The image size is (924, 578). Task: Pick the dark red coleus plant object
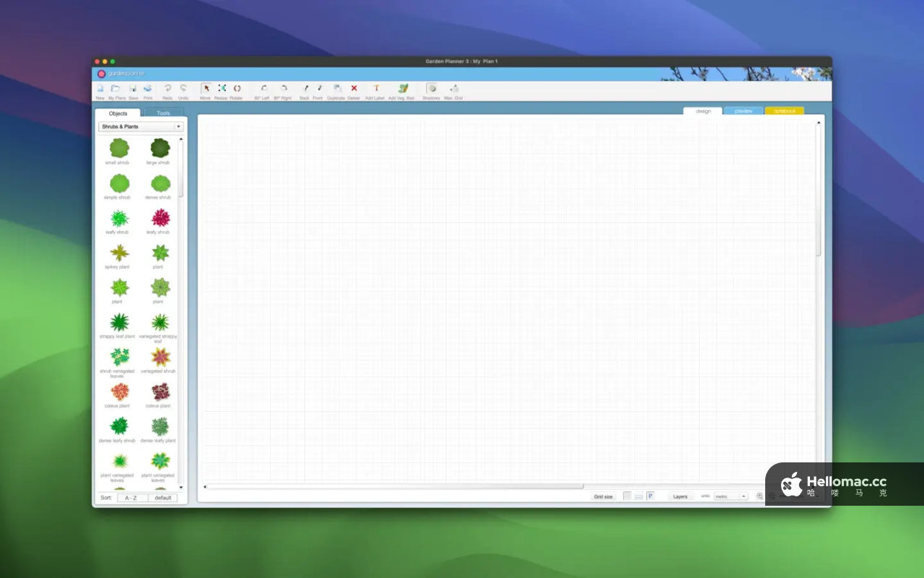point(160,392)
